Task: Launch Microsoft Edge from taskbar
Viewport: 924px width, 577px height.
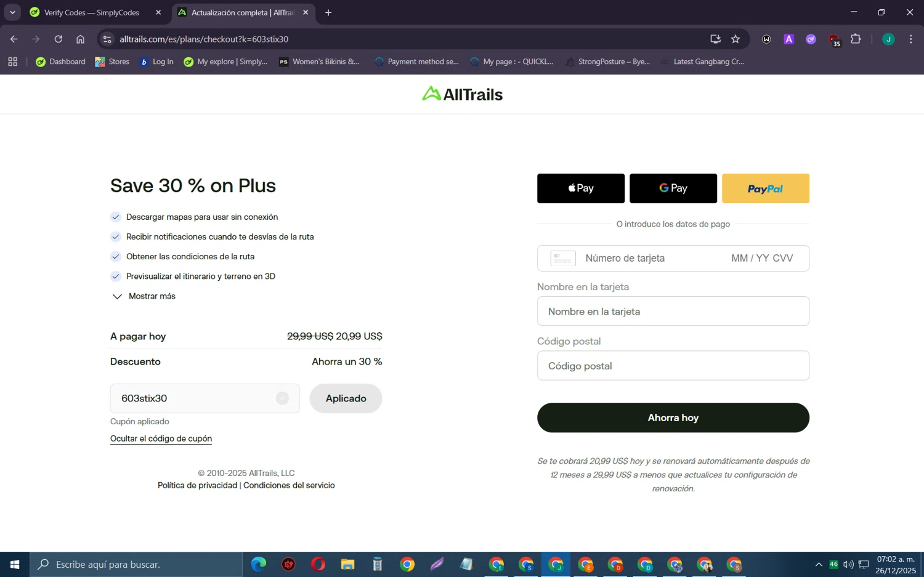Action: point(259,564)
